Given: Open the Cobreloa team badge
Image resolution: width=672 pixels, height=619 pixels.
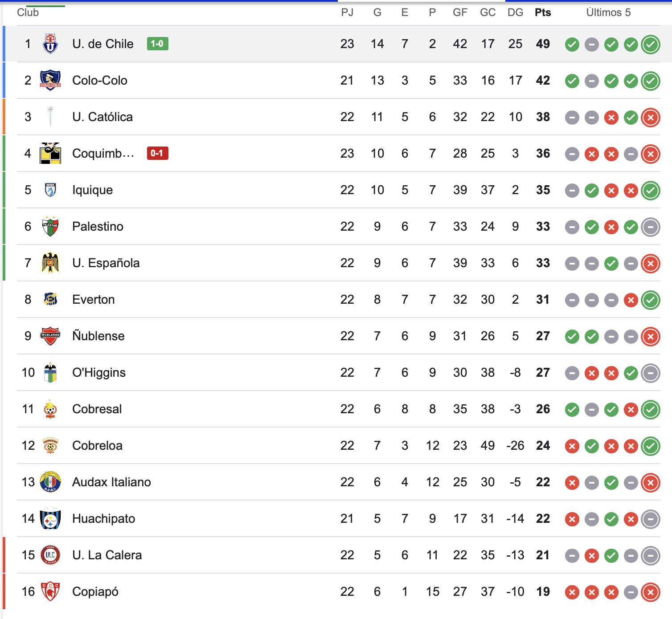Looking at the screenshot, I should 50,446.
